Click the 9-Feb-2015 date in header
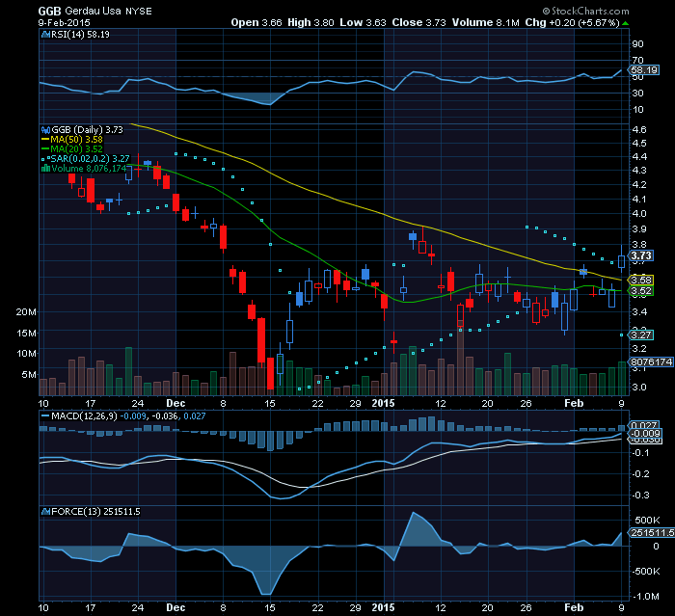Image resolution: width=675 pixels, height=616 pixels. coord(65,23)
